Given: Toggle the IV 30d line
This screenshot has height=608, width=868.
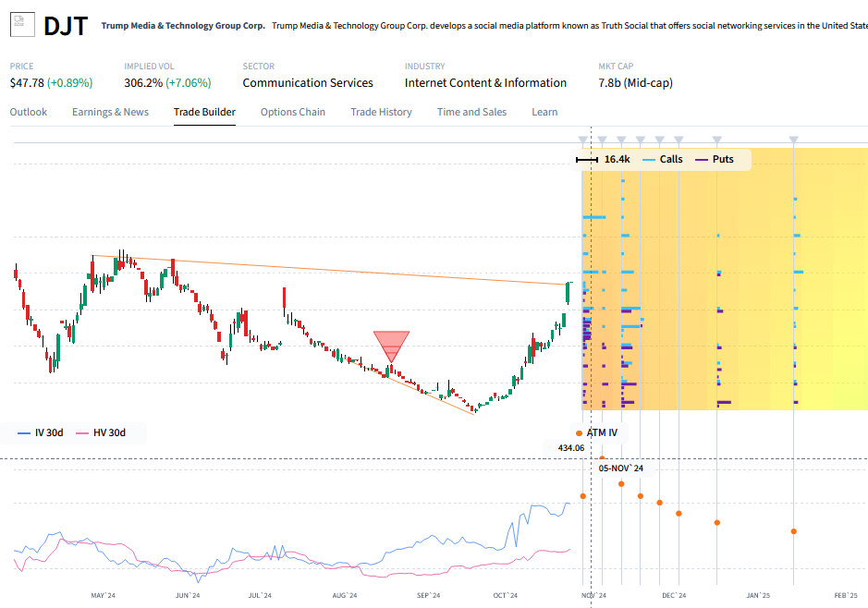Looking at the screenshot, I should click(x=41, y=432).
